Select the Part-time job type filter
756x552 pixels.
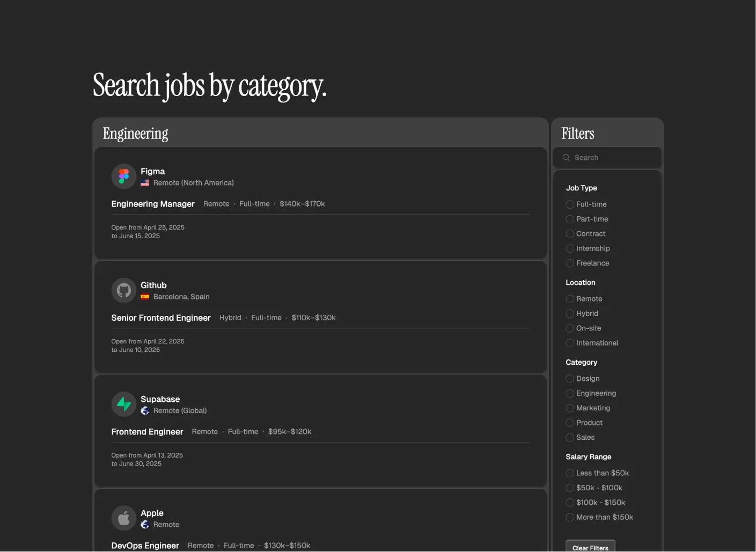pos(570,219)
